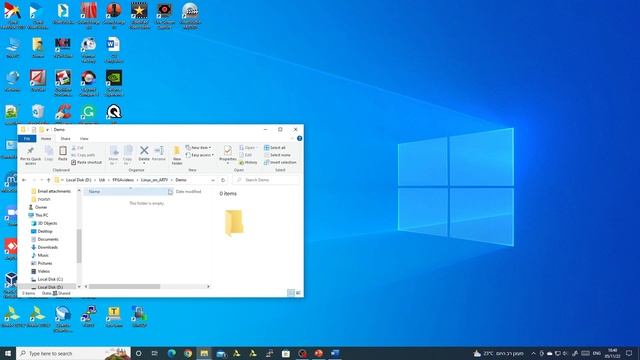Open Microsoft Edge from the taskbar
Image resolution: width=640 pixels, height=360 pixels.
pos(171,353)
